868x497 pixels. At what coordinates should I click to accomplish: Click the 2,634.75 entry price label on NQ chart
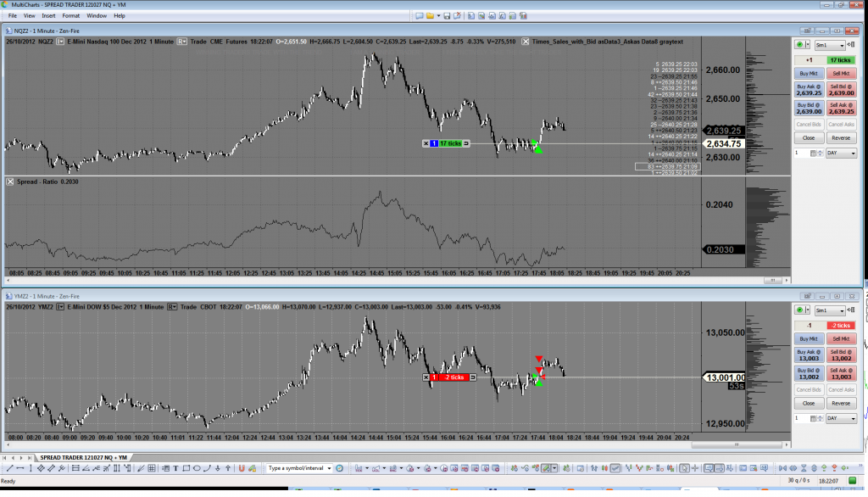pyautogui.click(x=724, y=144)
